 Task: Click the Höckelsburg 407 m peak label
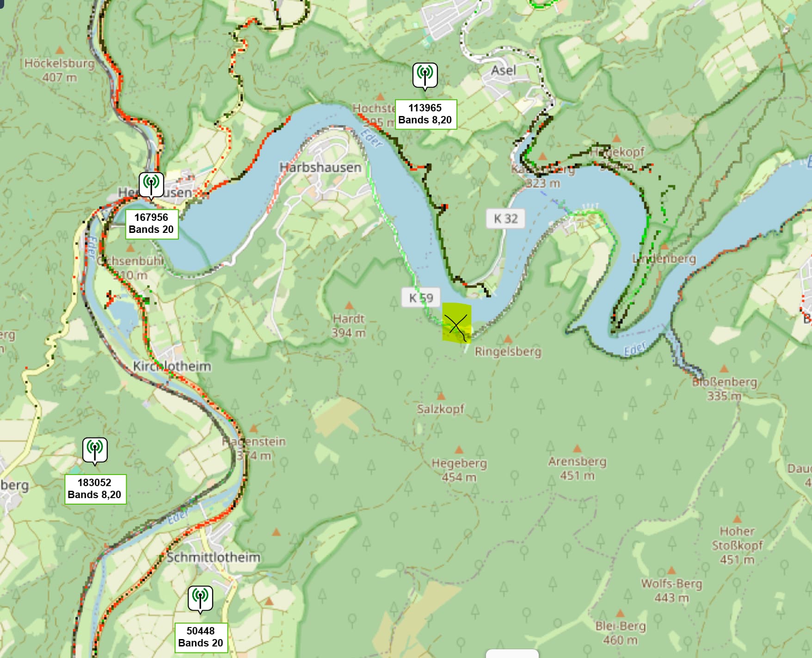click(x=59, y=70)
